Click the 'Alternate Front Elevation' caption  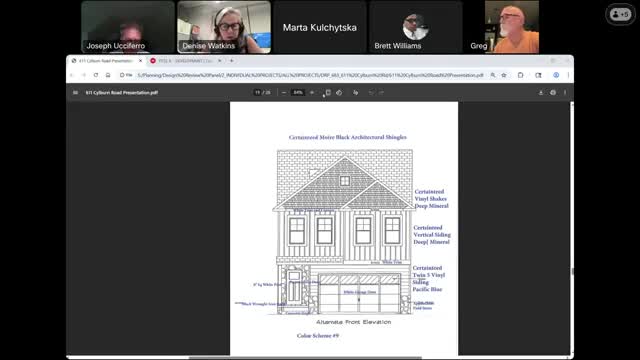click(353, 322)
